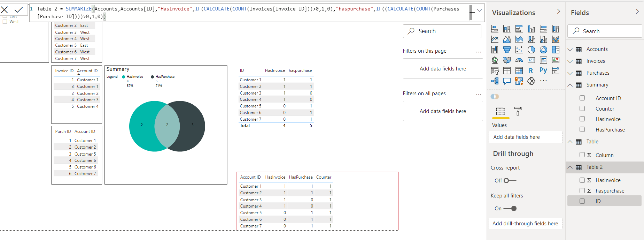Turn on the Cross-report toggle

pyautogui.click(x=510, y=180)
